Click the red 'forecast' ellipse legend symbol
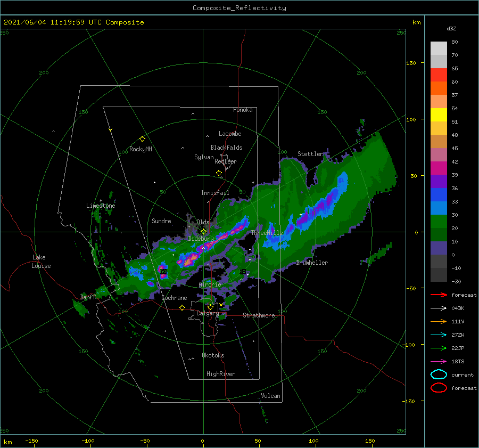Viewport: 479px width, 448px height. (x=439, y=388)
